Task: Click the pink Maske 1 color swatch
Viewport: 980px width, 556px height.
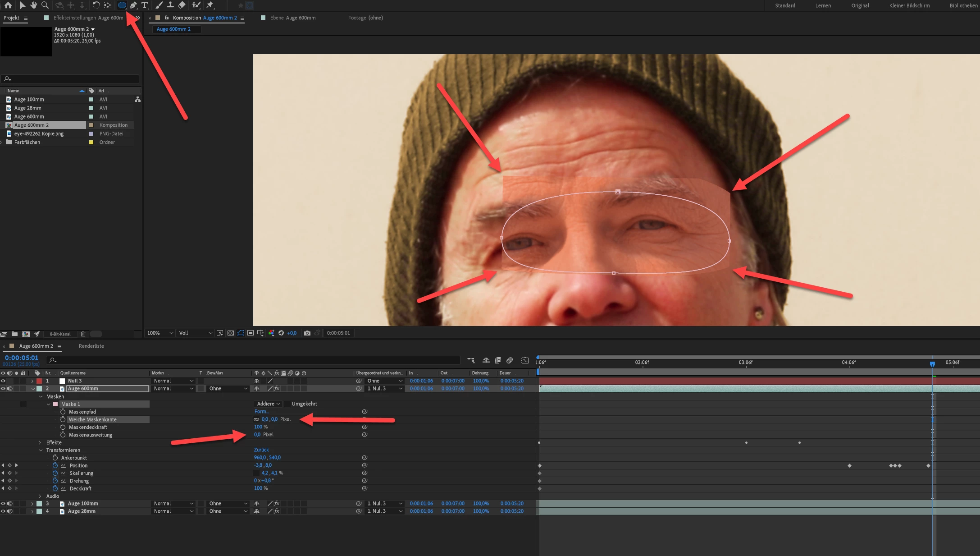Action: click(56, 404)
